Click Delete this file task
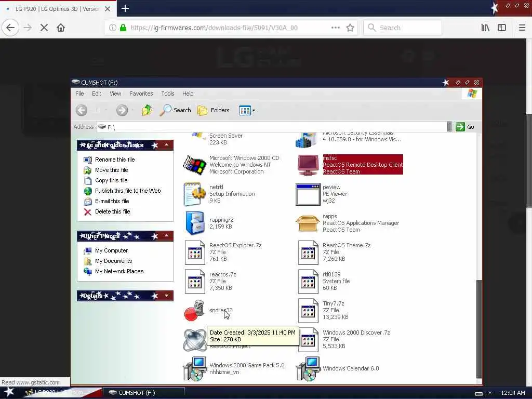This screenshot has width=532, height=399. tap(112, 212)
